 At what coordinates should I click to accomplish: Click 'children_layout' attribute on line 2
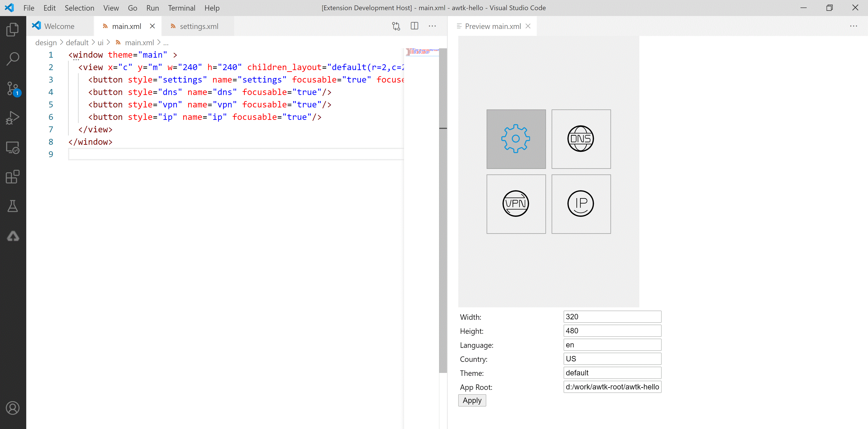click(x=285, y=67)
